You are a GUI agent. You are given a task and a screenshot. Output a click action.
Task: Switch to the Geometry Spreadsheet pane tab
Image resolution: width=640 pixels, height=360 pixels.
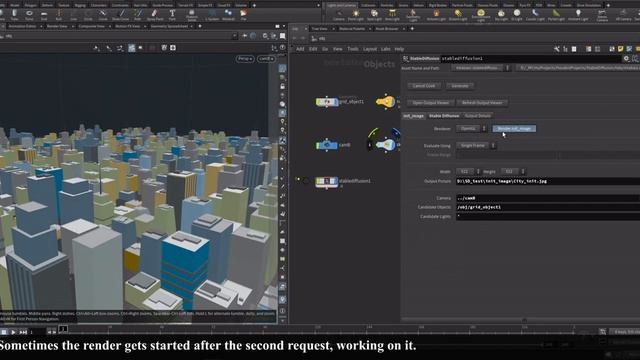coord(169,26)
